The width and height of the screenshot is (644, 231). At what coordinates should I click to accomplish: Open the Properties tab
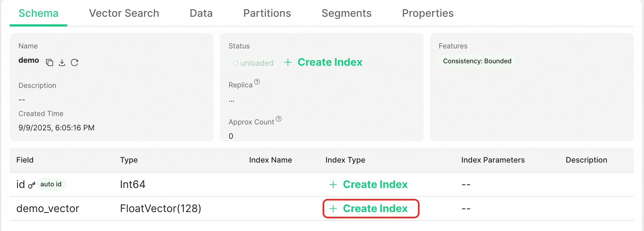428,13
